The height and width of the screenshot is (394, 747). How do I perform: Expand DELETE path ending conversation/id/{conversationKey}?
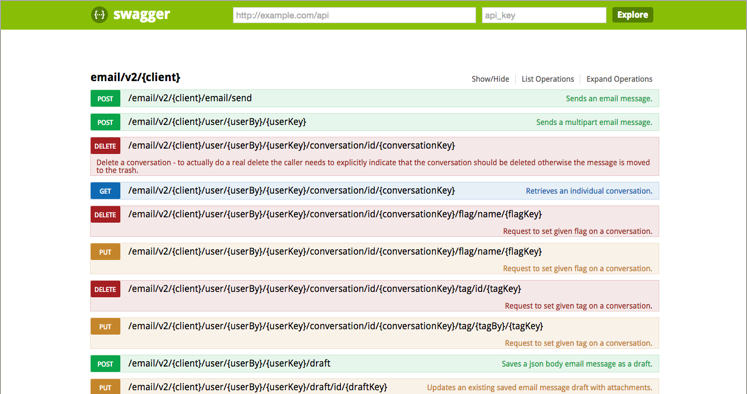coord(291,145)
